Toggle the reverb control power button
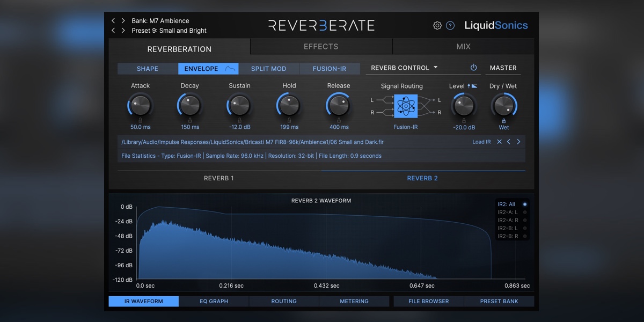Image resolution: width=644 pixels, height=322 pixels. point(473,68)
